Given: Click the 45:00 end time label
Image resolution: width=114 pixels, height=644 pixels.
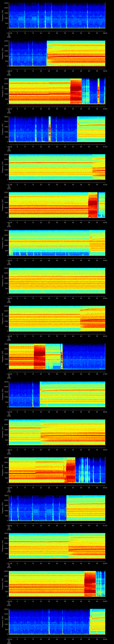Looking at the screenshot, I should 105,298.
